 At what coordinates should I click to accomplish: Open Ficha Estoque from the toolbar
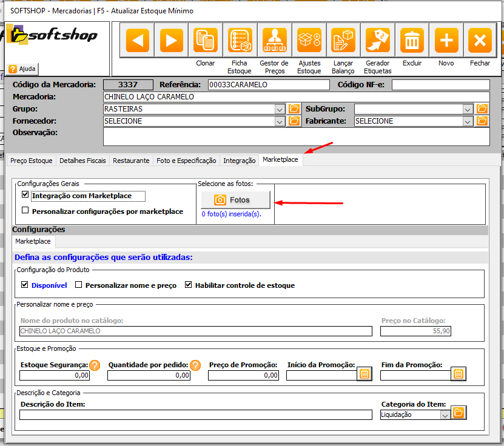[240, 41]
